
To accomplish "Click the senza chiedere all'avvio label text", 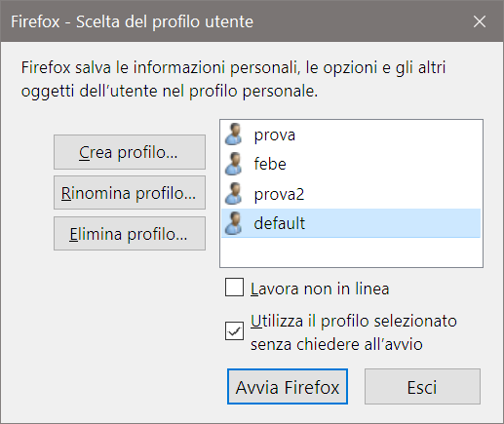I will point(336,344).
